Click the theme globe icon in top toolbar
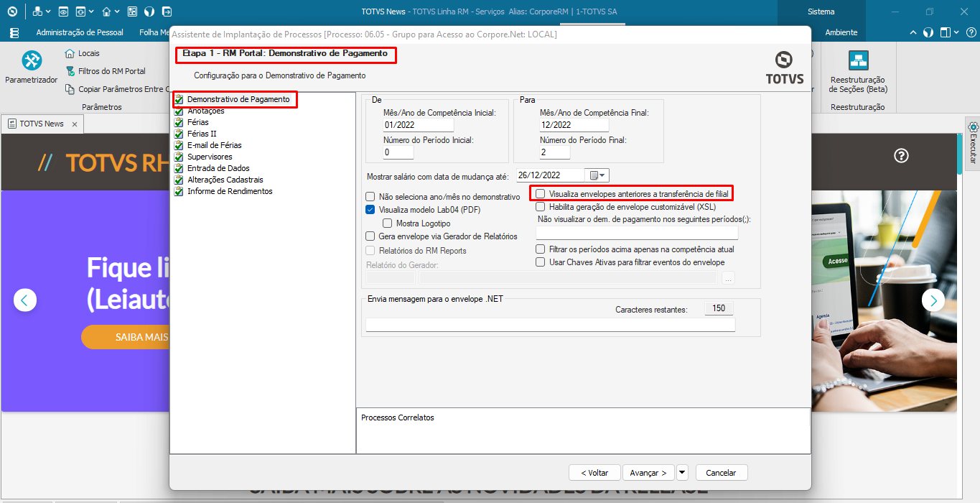Screen dimensions: 980x503 point(149,11)
